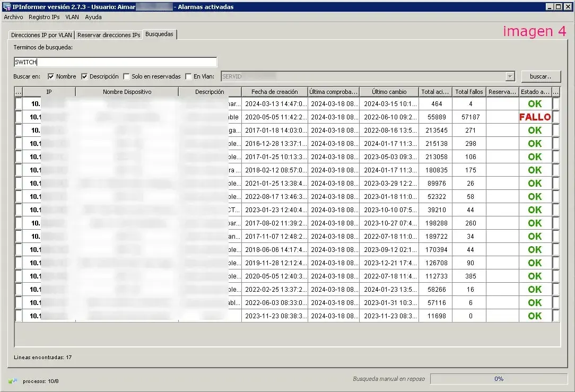Open the Ayuda menu

tap(93, 17)
